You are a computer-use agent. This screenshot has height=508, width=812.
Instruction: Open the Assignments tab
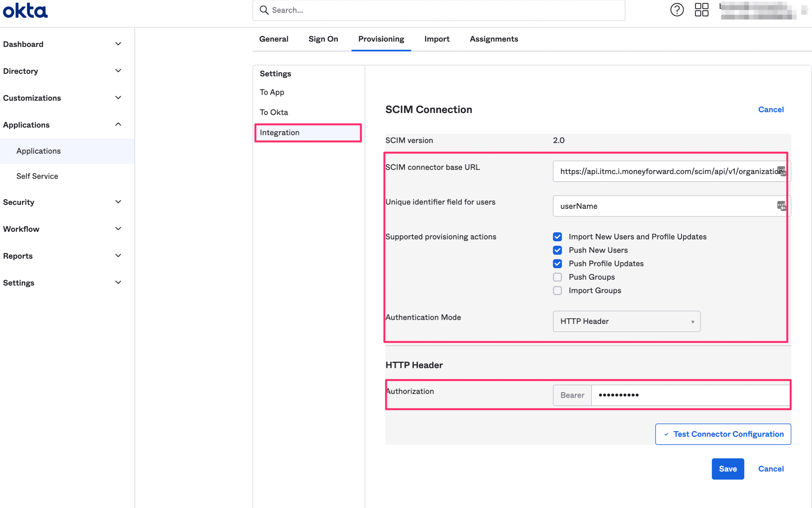click(x=494, y=39)
